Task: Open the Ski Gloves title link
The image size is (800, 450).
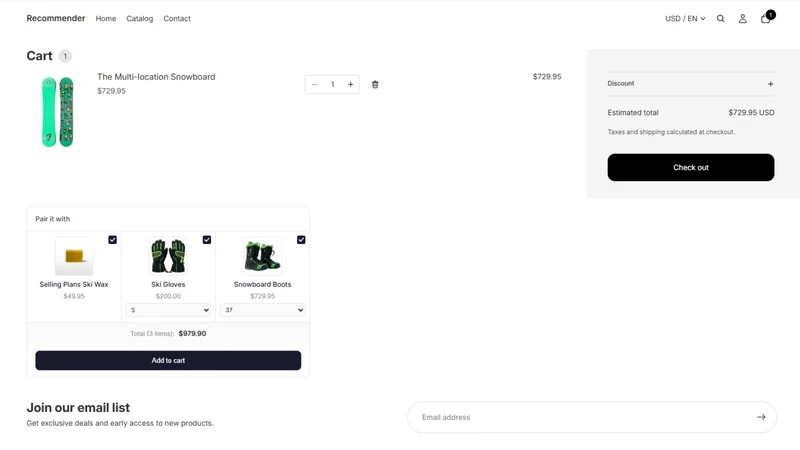Action: (168, 284)
